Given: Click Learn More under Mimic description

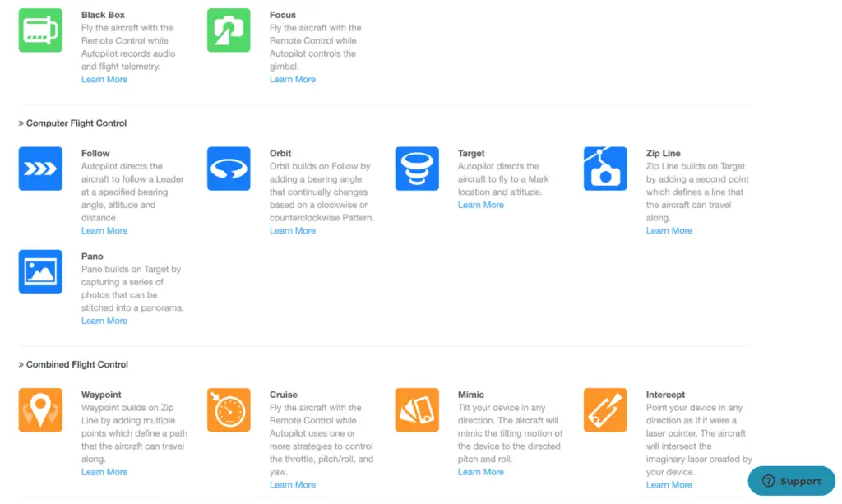Looking at the screenshot, I should pyautogui.click(x=480, y=472).
